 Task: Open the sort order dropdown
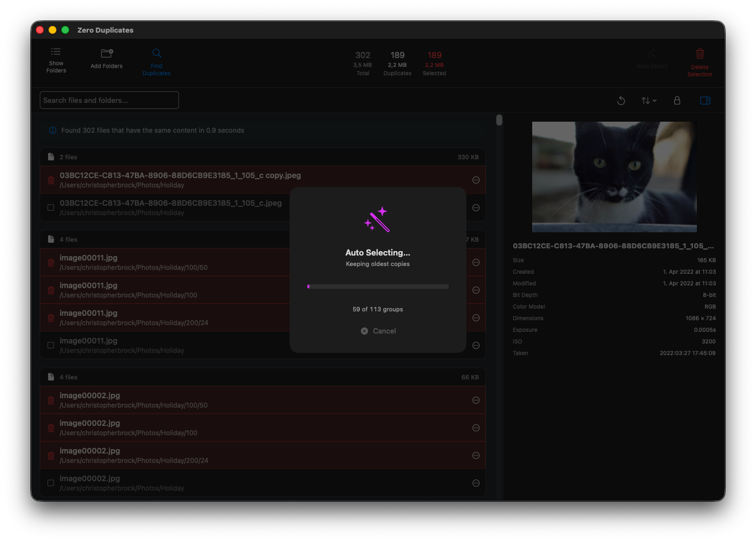tap(648, 101)
